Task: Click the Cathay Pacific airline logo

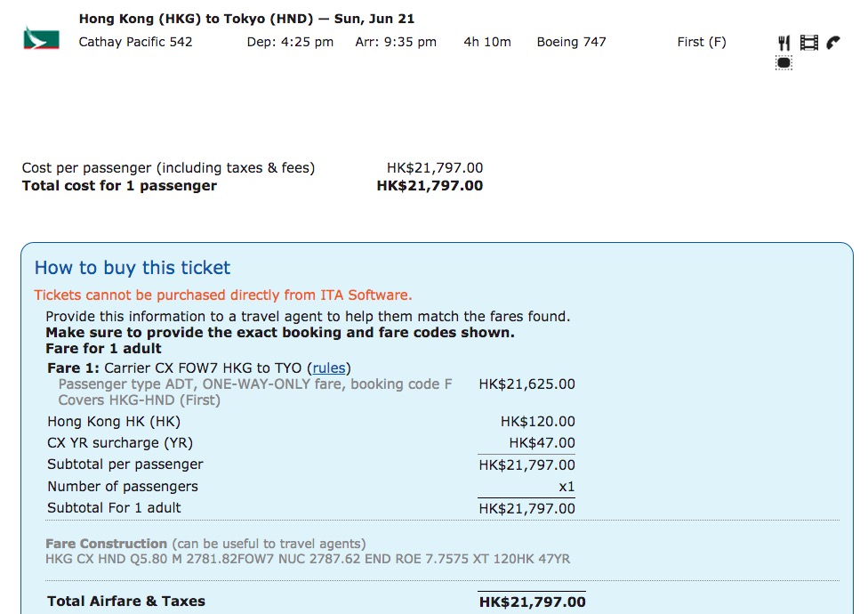Action: (x=41, y=39)
